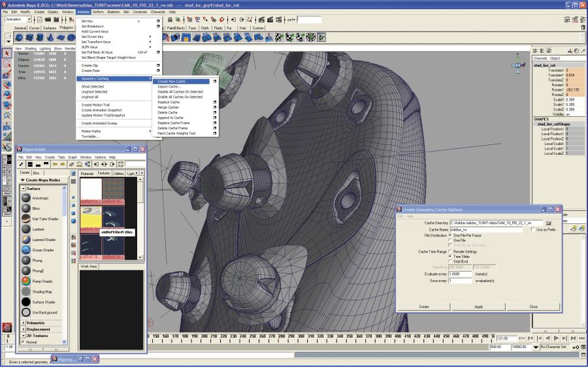Pick the Ramp Shader node
This screenshot has width=588, height=367.
26,281
